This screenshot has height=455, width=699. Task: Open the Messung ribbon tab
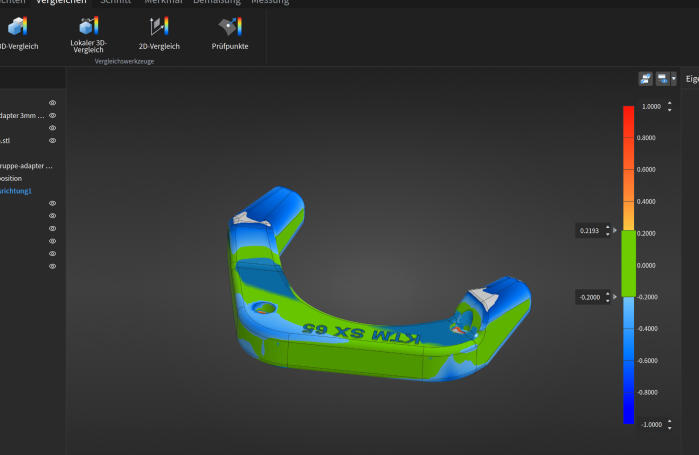point(270,2)
